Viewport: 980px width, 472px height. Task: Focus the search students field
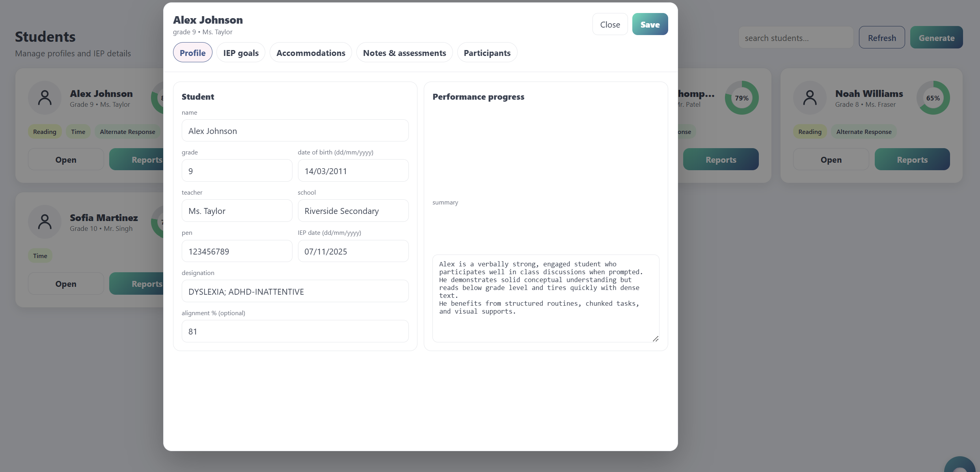tap(796, 38)
